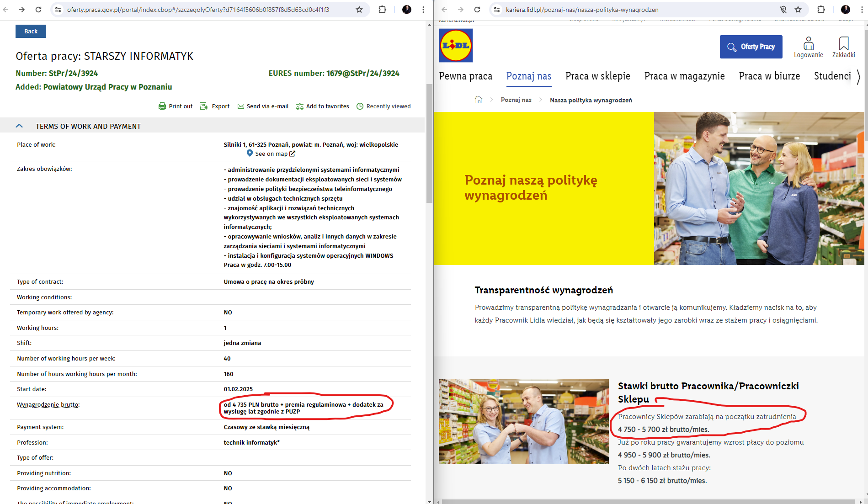This screenshot has height=504, width=868.
Task: Click the printer icon beside Print out
Action: pyautogui.click(x=162, y=106)
